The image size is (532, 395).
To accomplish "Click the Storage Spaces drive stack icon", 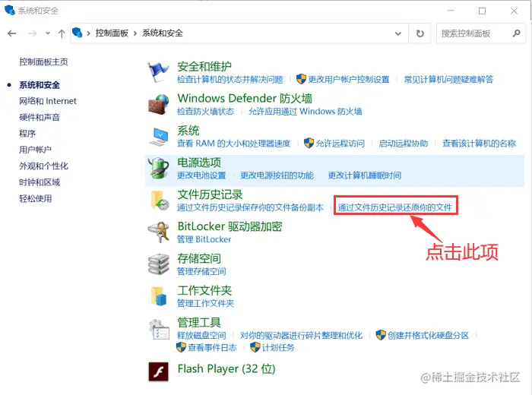I will click(x=158, y=264).
